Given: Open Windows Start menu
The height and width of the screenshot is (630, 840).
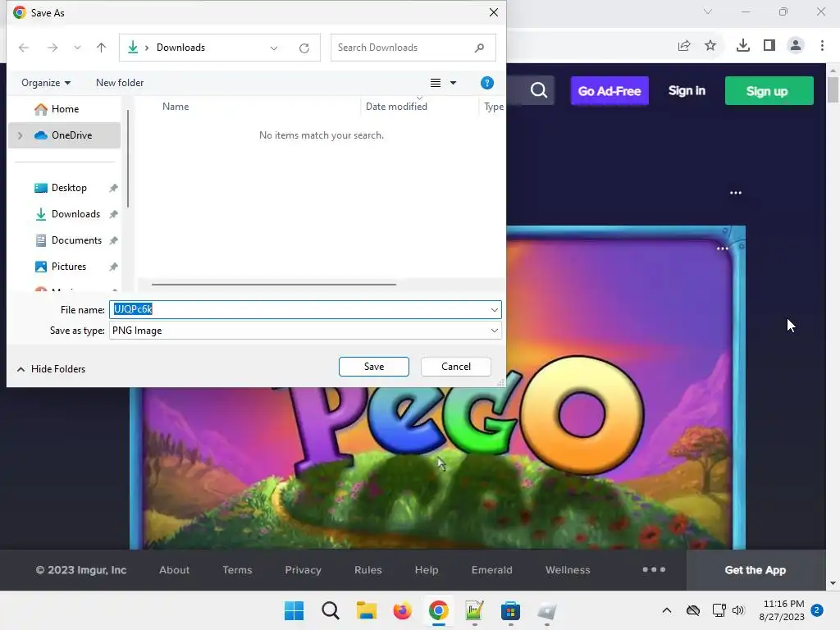Looking at the screenshot, I should pos(294,610).
